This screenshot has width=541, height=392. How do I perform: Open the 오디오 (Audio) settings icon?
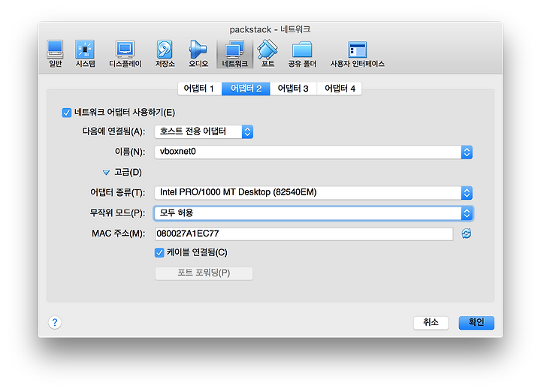click(x=198, y=54)
